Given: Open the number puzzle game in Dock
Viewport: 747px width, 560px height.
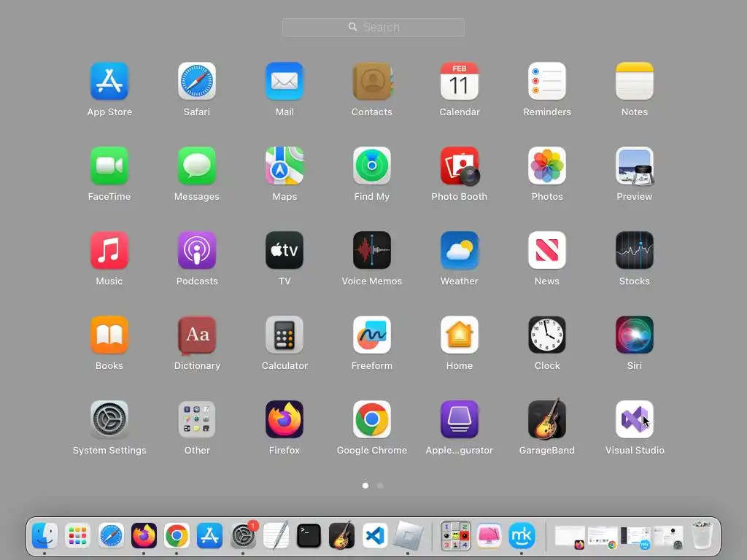Looking at the screenshot, I should tap(455, 536).
